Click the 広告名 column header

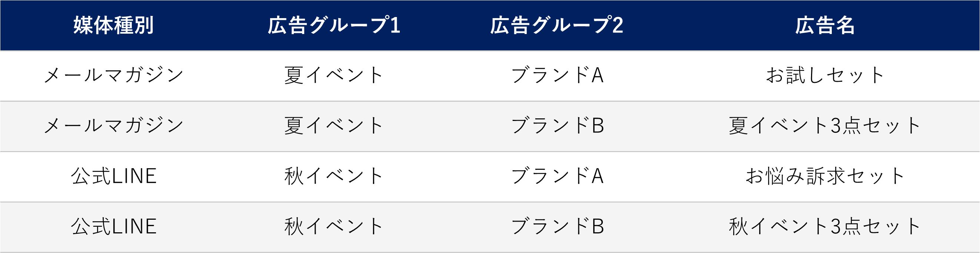point(825,26)
